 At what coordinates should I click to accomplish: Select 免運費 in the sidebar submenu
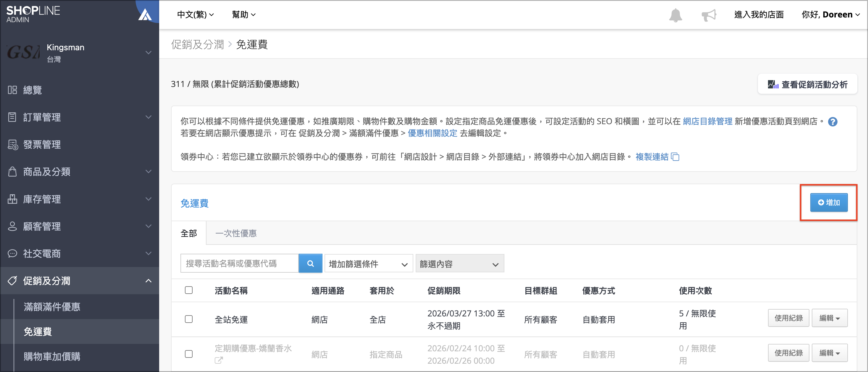(x=38, y=331)
